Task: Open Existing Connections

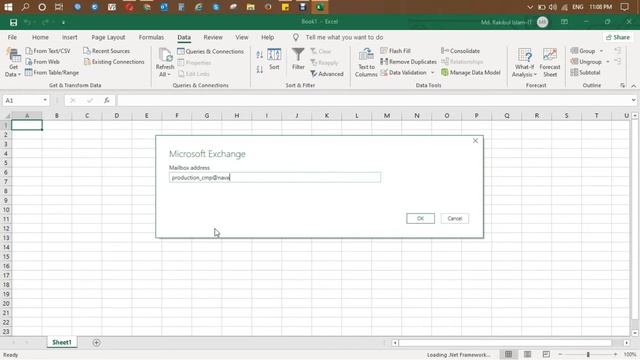Action: [114, 62]
